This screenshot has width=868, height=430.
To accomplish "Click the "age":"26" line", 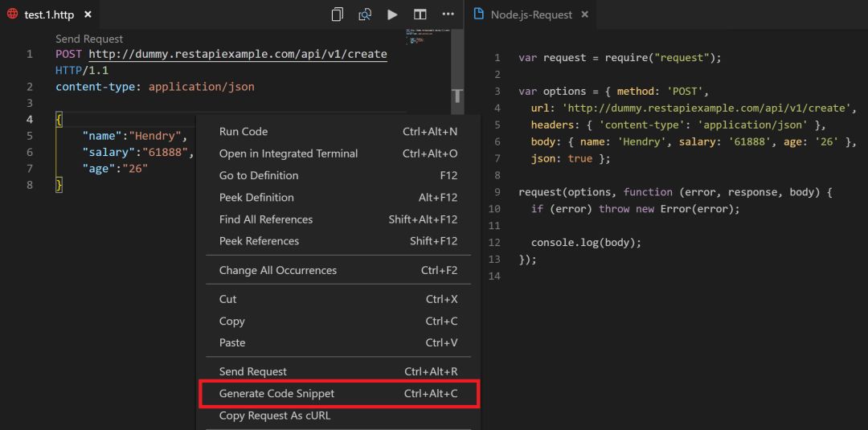I will 115,169.
